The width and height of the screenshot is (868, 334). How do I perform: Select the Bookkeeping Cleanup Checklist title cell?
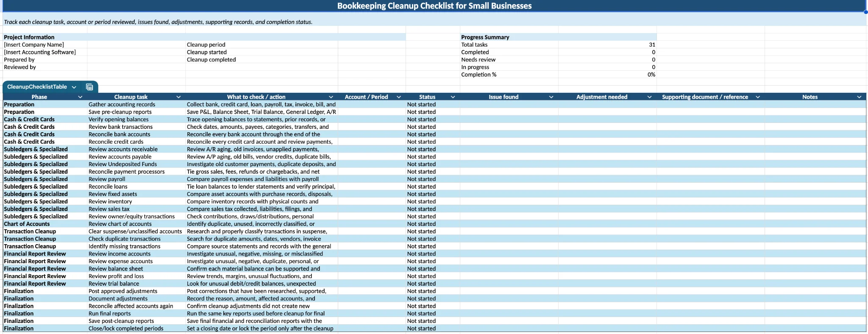coord(434,6)
